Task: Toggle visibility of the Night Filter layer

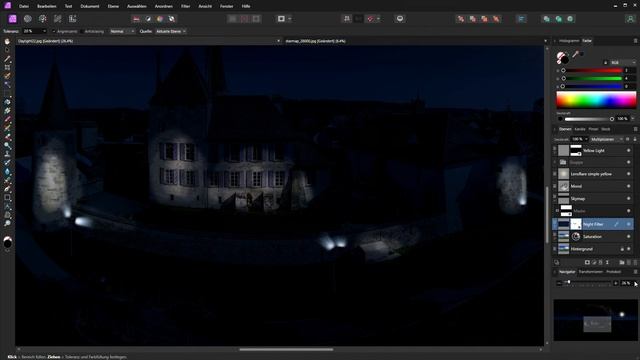Action: coord(629,224)
